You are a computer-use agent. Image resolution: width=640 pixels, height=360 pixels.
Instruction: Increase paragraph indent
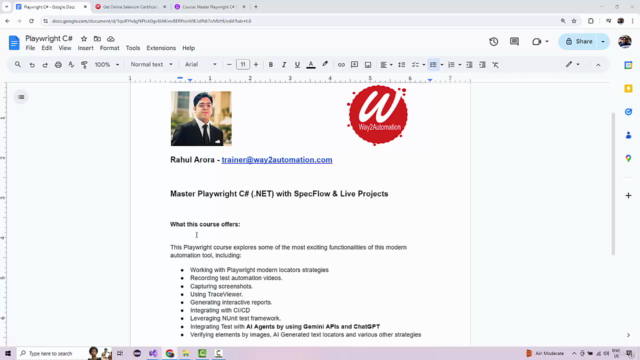[482, 65]
